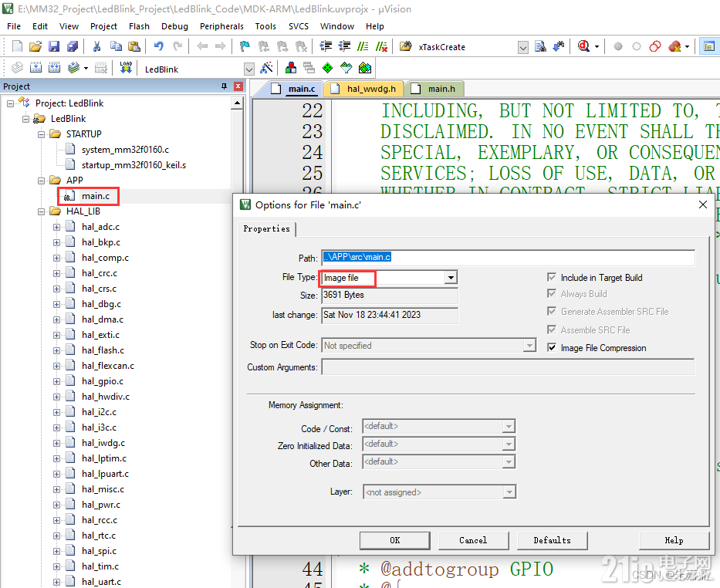Click the Help button in dialog

coord(674,540)
